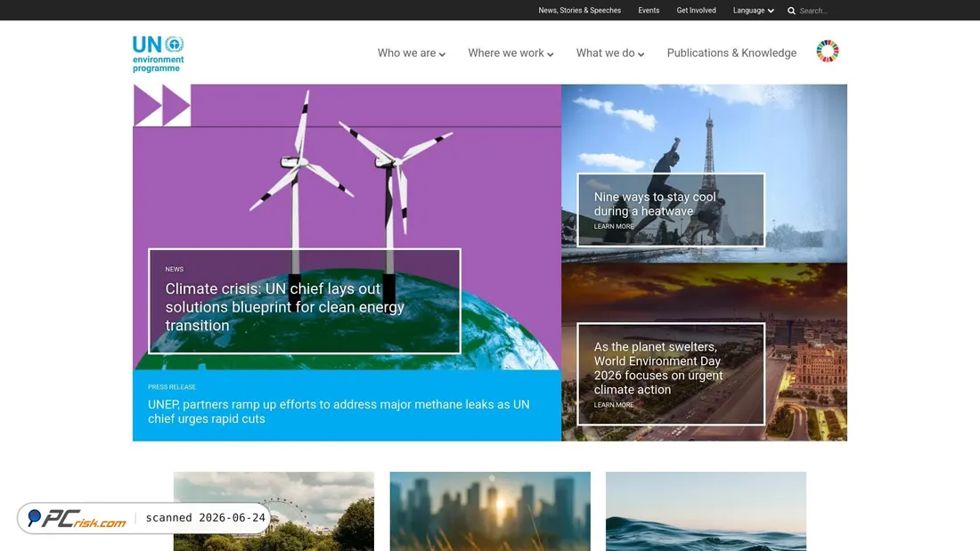The image size is (980, 551).
Task: Expand the Where we work menu
Action: pos(510,53)
